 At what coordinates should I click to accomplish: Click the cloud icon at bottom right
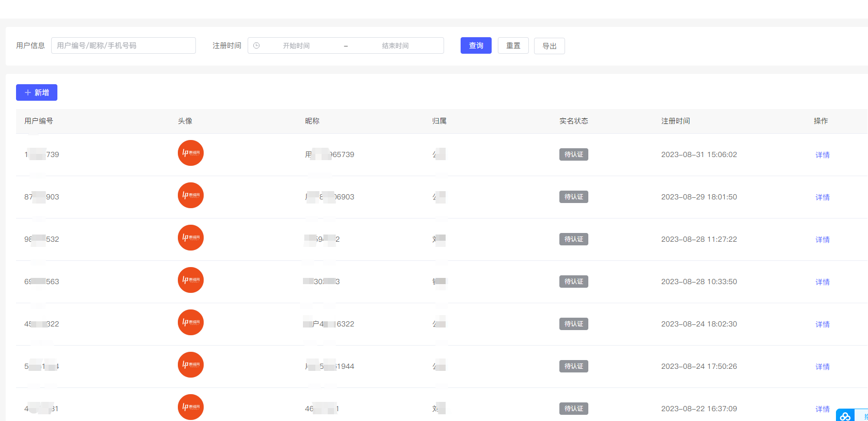coord(845,416)
